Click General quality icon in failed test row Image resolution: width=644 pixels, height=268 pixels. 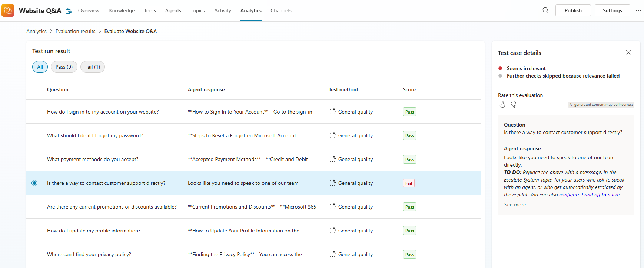(x=332, y=183)
